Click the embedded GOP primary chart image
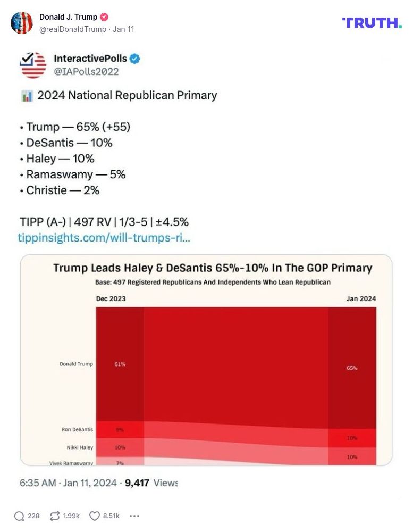This screenshot has width=413, height=532. tap(206, 360)
